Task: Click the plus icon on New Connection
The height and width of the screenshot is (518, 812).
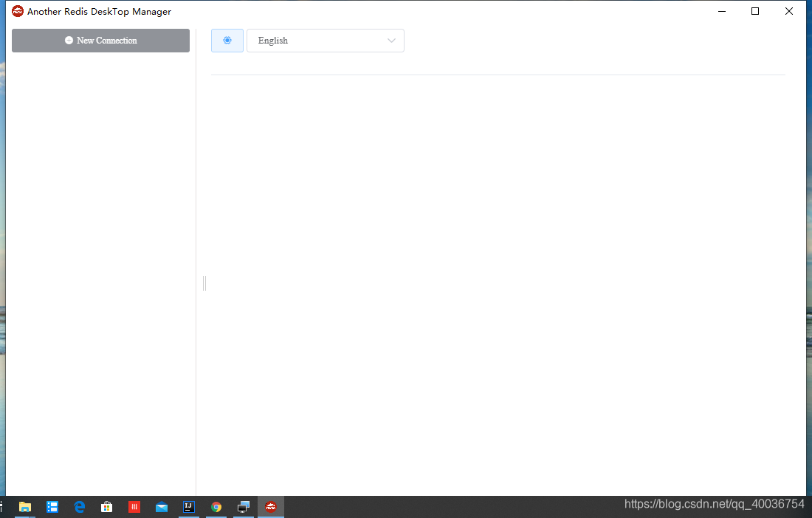Action: coord(67,41)
